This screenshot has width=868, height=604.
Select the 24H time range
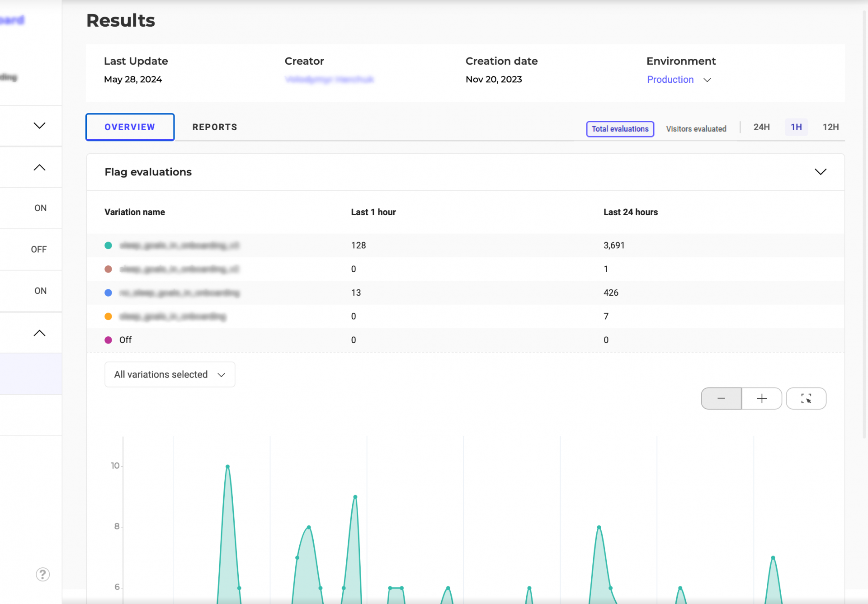tap(761, 127)
